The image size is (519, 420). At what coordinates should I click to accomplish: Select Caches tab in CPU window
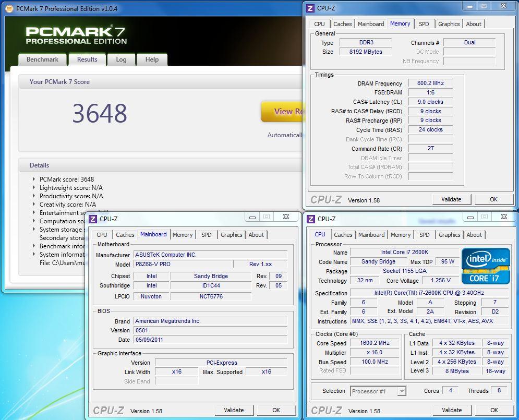point(343,235)
